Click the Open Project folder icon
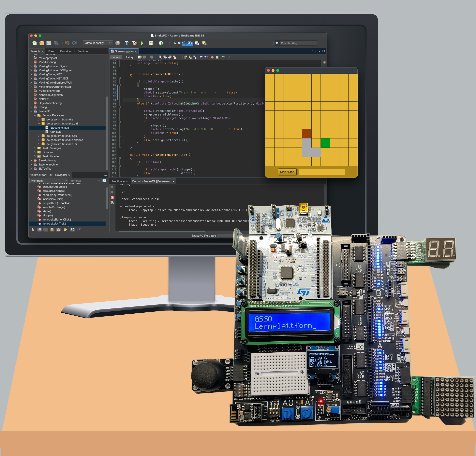476x456 pixels. click(49, 43)
